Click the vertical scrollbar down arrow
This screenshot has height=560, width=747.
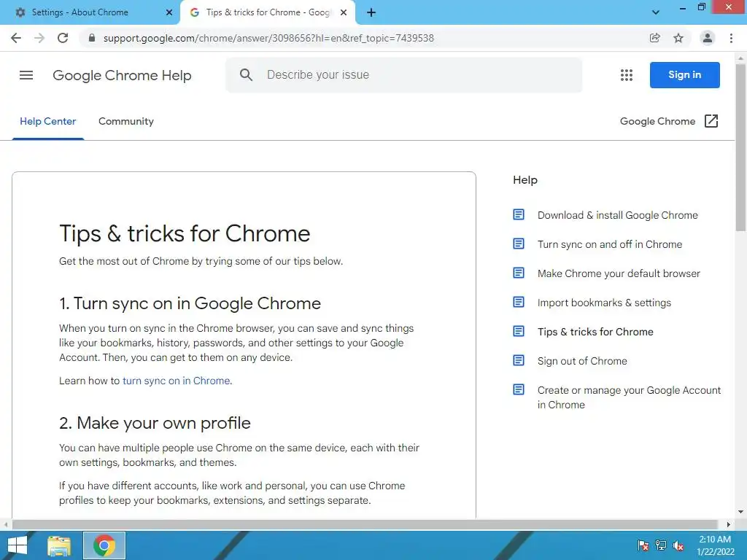point(740,512)
